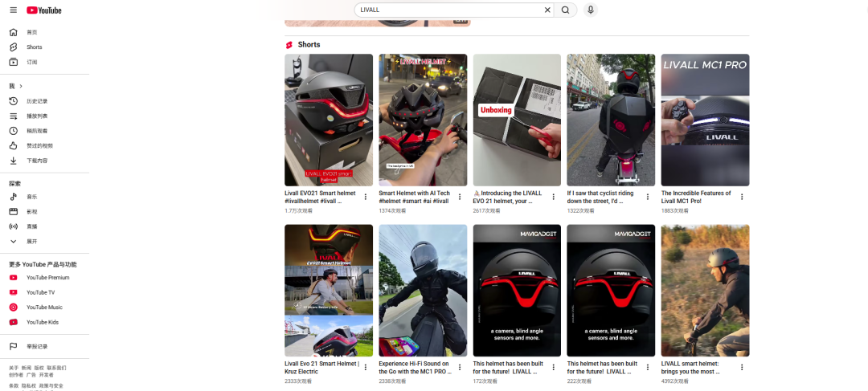Click the magnifier search button
868x391 pixels.
[565, 10]
